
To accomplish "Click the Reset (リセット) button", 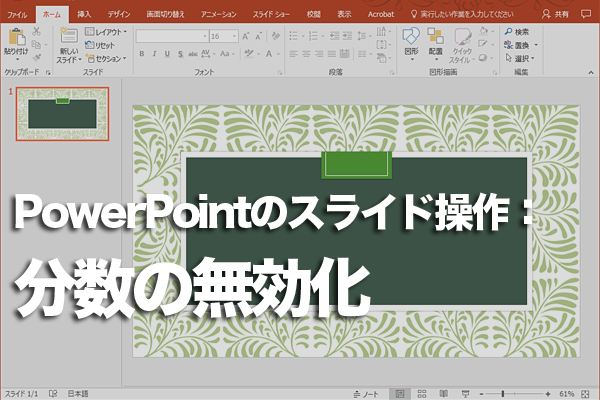I will pos(100,45).
